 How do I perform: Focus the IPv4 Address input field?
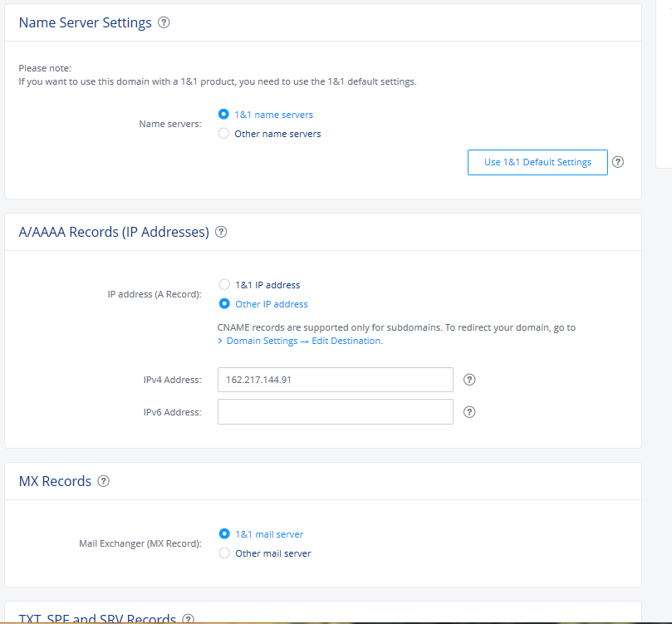(335, 380)
